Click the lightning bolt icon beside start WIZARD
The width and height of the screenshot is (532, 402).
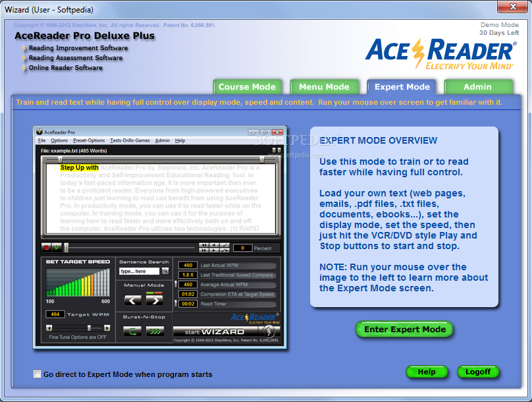(269, 331)
